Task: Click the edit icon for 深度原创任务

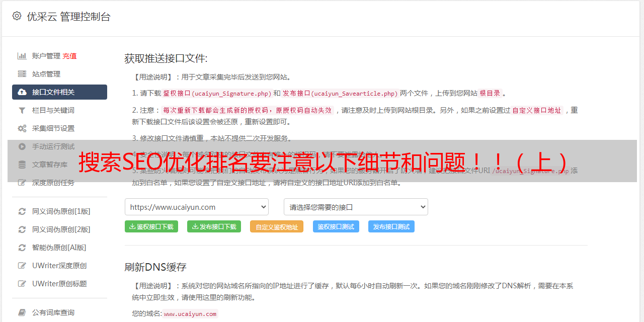Action: point(22,183)
